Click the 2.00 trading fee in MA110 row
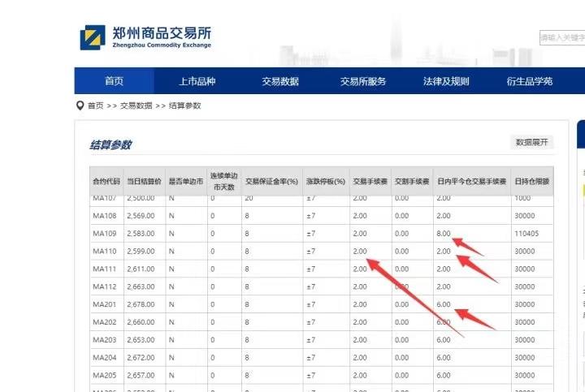Viewport: 585px width, 392px height. pyautogui.click(x=360, y=252)
